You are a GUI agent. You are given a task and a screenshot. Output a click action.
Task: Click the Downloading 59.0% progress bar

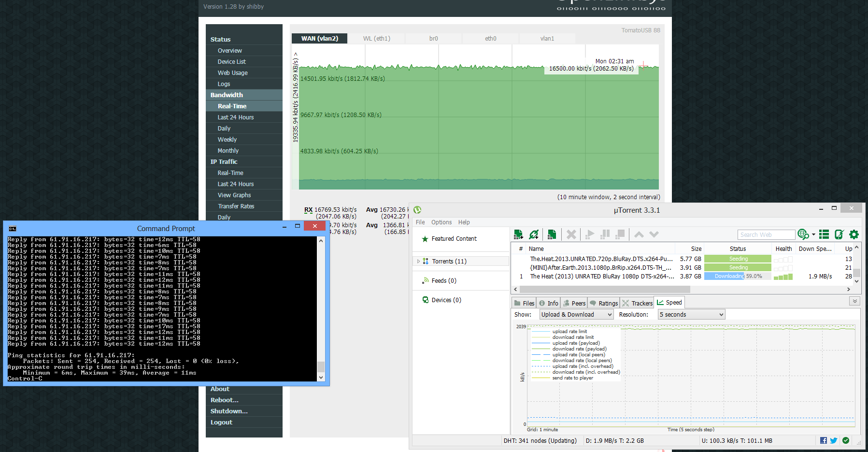[x=737, y=277]
